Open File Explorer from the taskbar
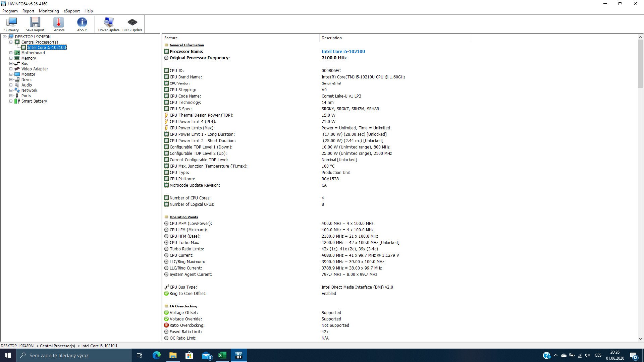Image resolution: width=644 pixels, height=362 pixels. click(173, 355)
